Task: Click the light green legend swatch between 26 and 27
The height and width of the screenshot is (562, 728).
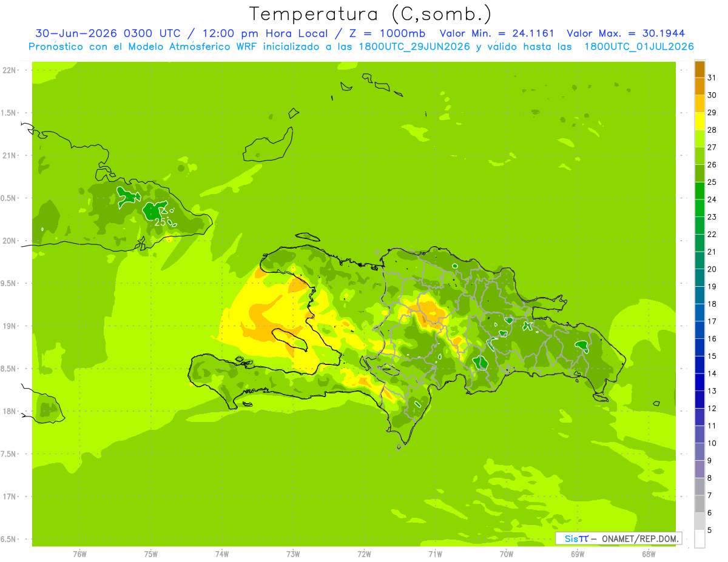Action: (x=699, y=156)
